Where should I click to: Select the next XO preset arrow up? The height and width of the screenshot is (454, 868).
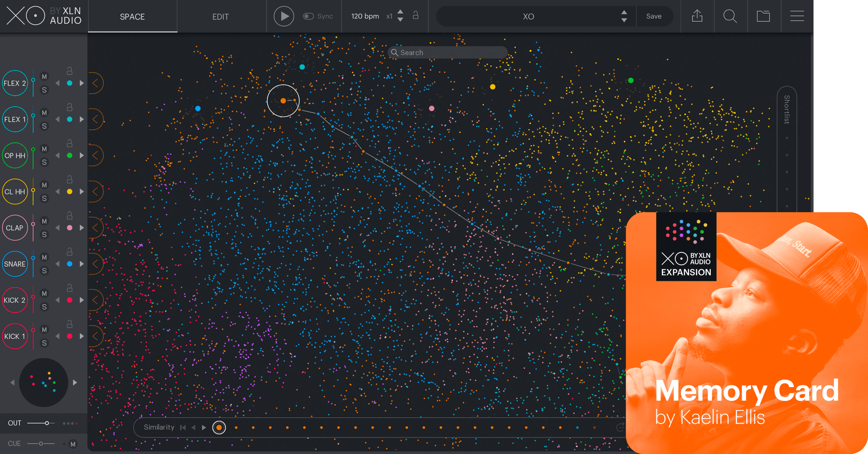coord(624,12)
